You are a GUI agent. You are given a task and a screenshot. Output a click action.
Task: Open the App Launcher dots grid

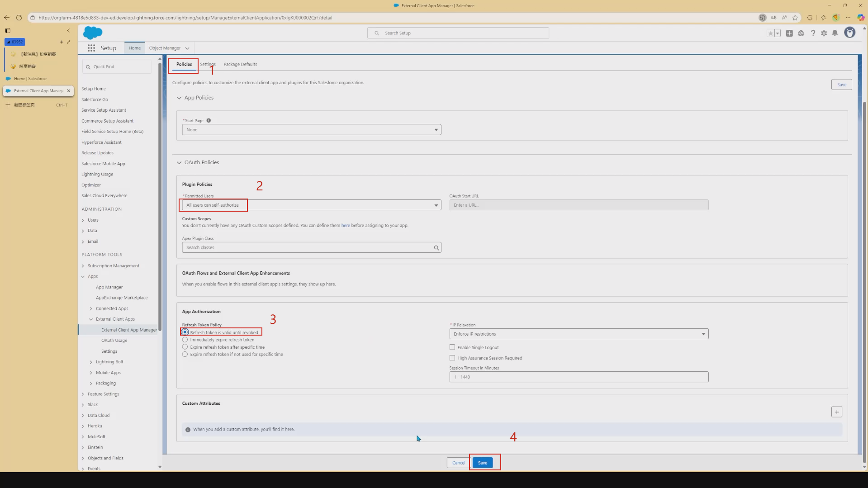91,48
